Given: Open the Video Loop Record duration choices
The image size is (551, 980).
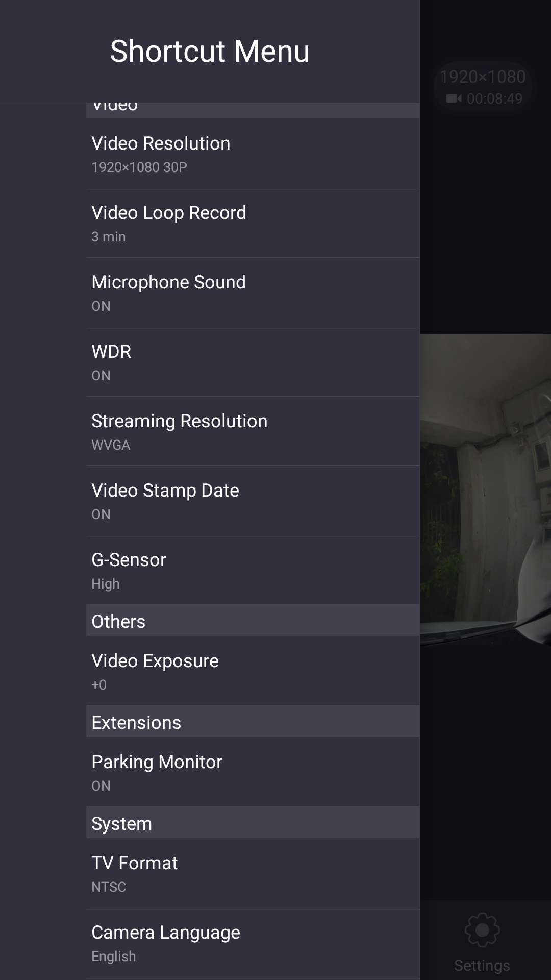Looking at the screenshot, I should (253, 223).
